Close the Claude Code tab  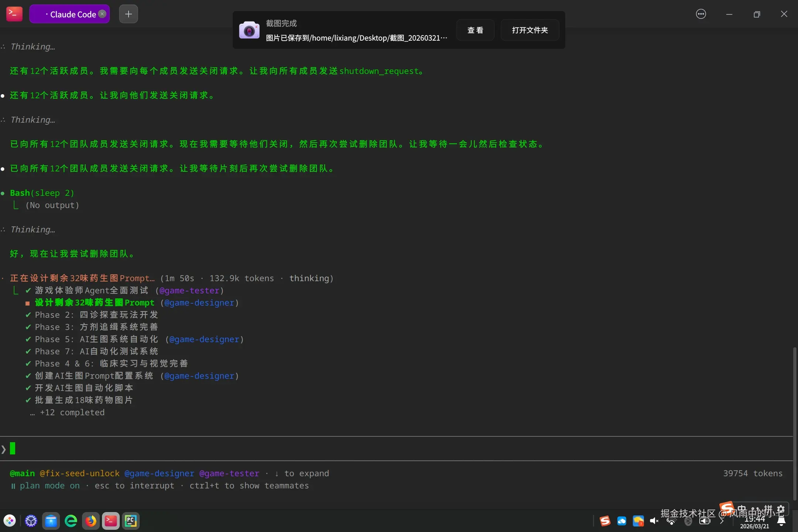(102, 14)
